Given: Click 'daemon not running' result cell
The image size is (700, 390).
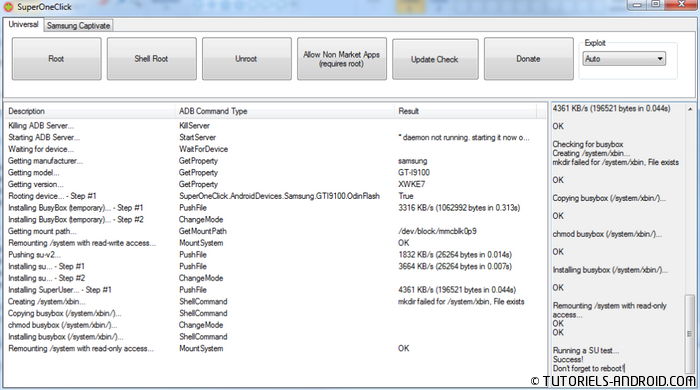Looking at the screenshot, I should 464,137.
